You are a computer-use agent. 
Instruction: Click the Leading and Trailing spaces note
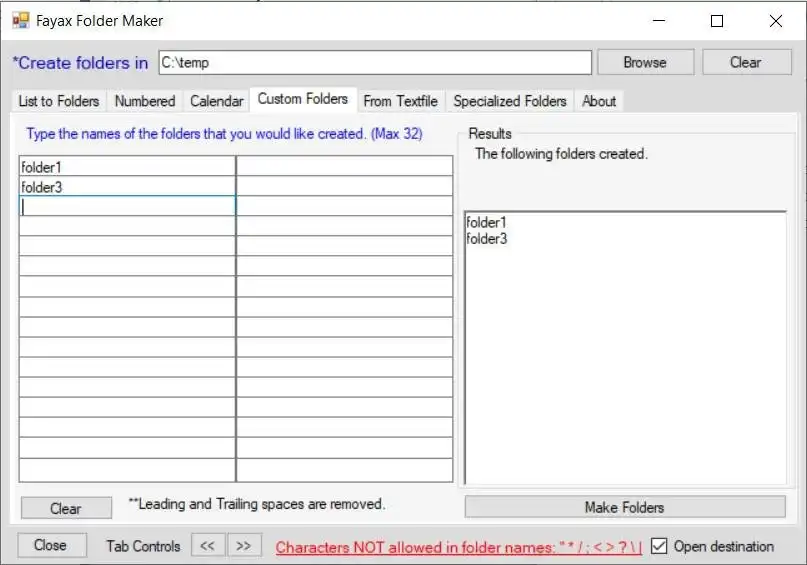tap(257, 504)
